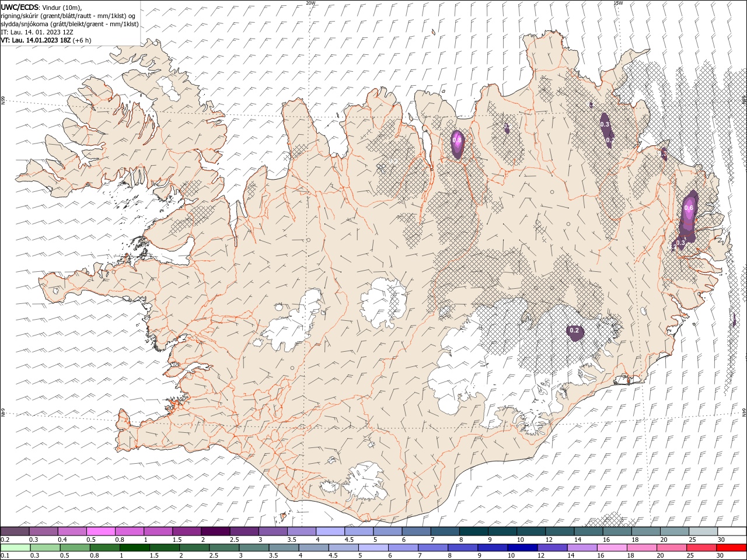Pick the 12 swatch in lower legend row
Screen dimensions: 747x560
click(551, 548)
